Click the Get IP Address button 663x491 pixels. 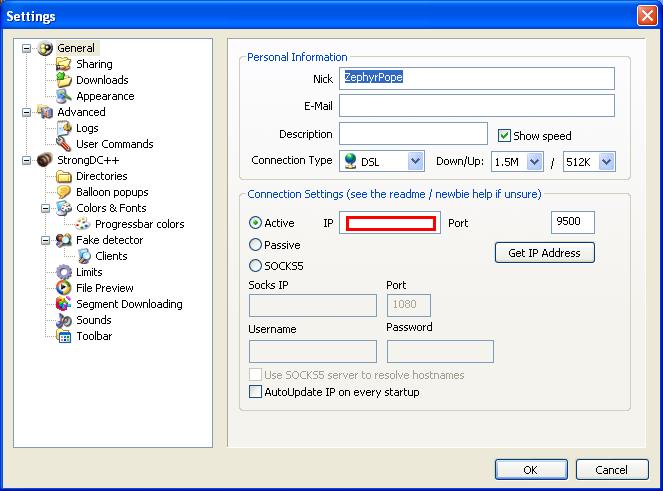click(x=545, y=253)
